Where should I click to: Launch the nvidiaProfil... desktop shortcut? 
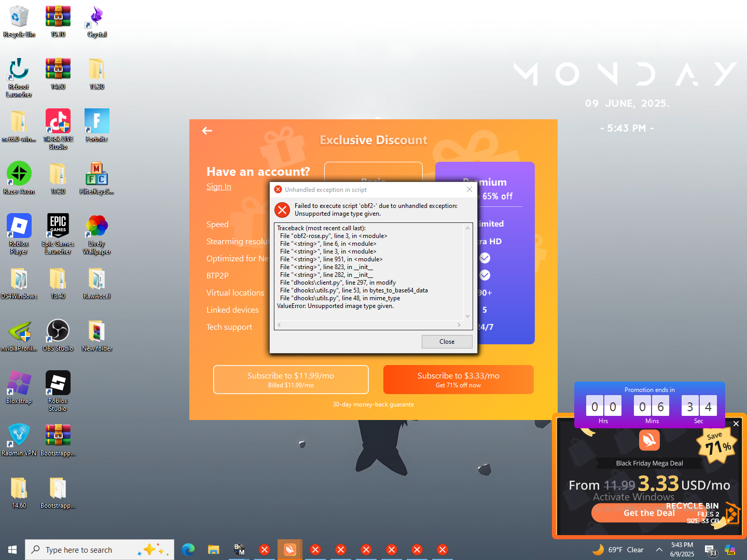point(19,336)
